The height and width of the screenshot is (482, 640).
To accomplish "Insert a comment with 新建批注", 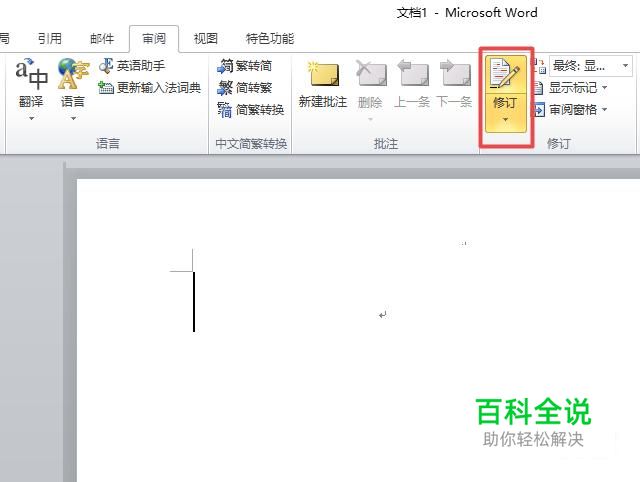I will point(323,85).
